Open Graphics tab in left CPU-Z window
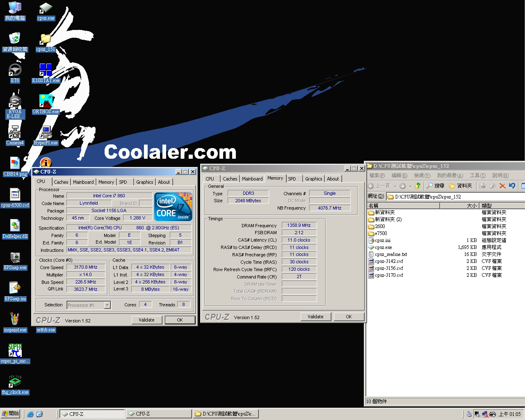 (x=145, y=182)
